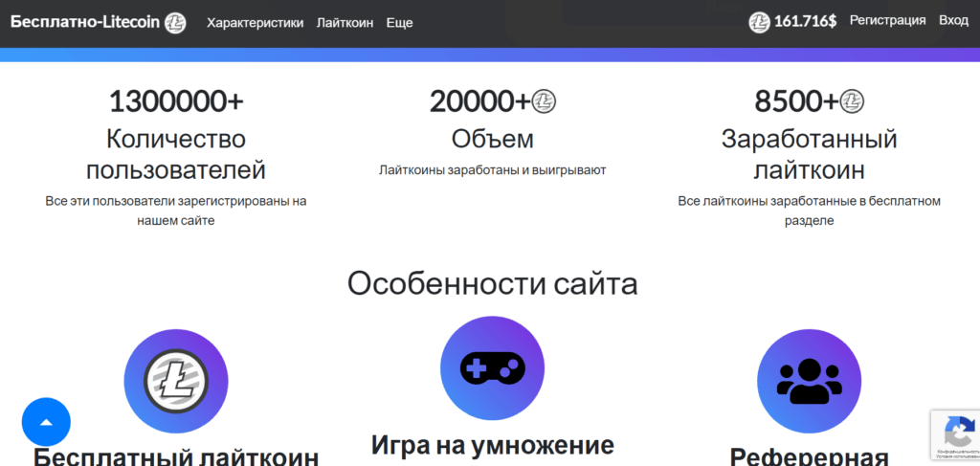Open the Характеристики menu item

click(255, 23)
